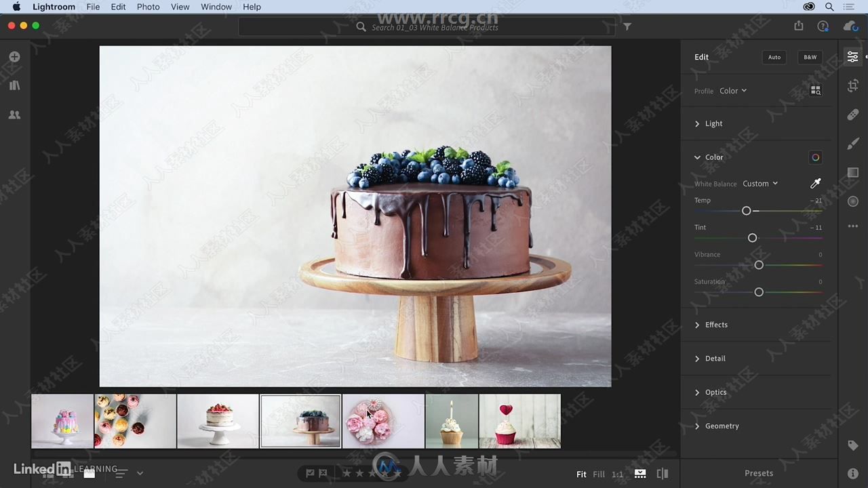
Task: Open the View menu
Action: (x=180, y=7)
